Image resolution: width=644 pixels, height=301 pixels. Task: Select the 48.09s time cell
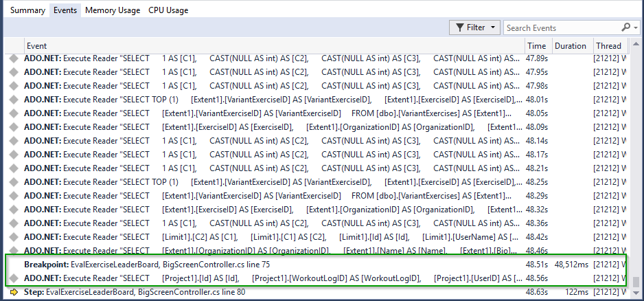537,127
